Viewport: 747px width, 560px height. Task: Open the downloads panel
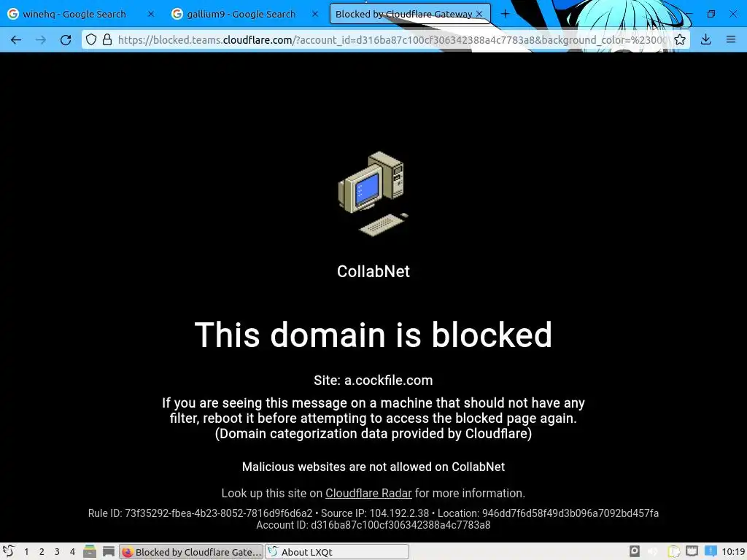click(706, 40)
